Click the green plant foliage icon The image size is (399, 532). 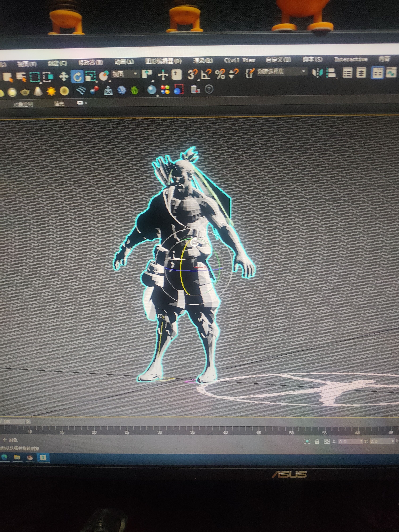click(x=135, y=90)
